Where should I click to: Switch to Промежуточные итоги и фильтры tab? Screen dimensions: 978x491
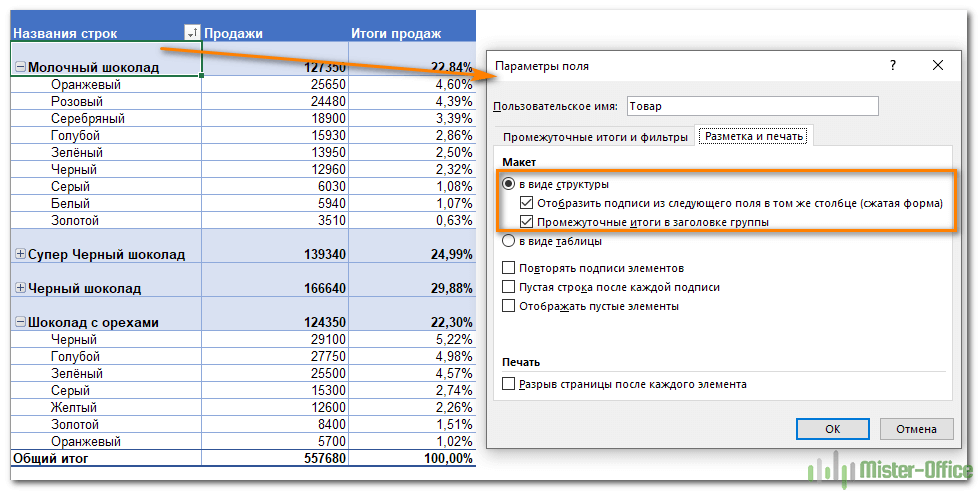click(x=595, y=136)
